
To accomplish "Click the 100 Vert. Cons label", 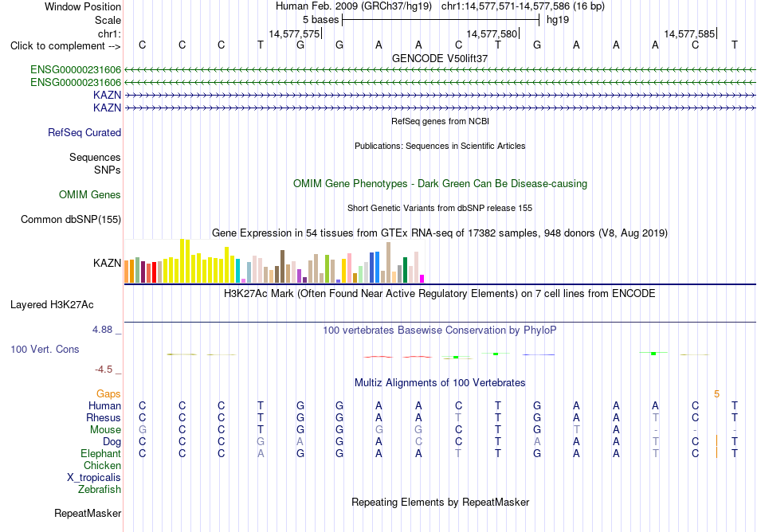I will tap(45, 349).
